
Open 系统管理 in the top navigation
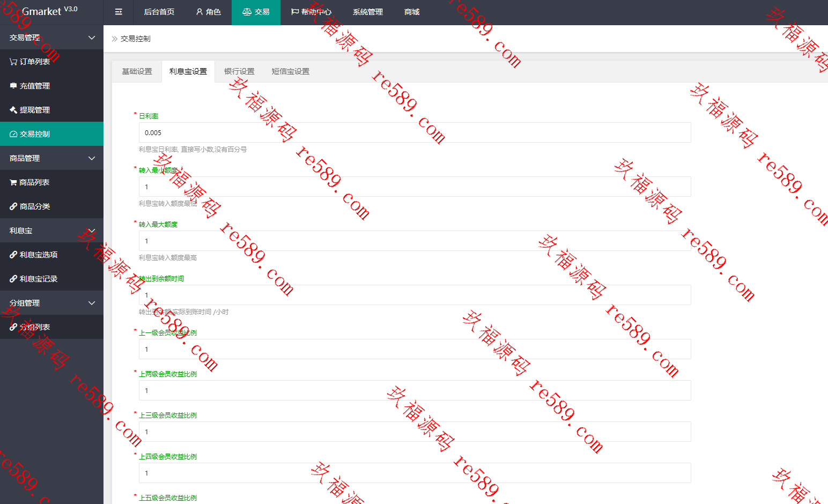(x=368, y=12)
